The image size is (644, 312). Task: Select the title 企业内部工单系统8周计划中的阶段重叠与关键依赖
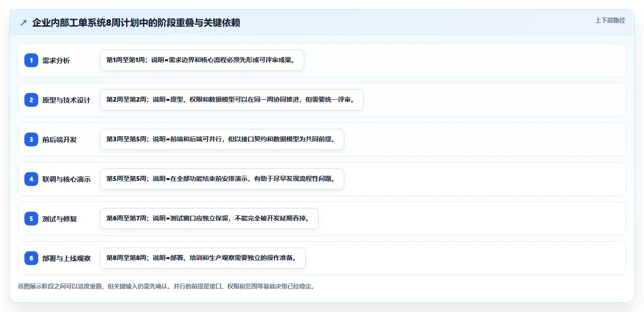pos(136,23)
